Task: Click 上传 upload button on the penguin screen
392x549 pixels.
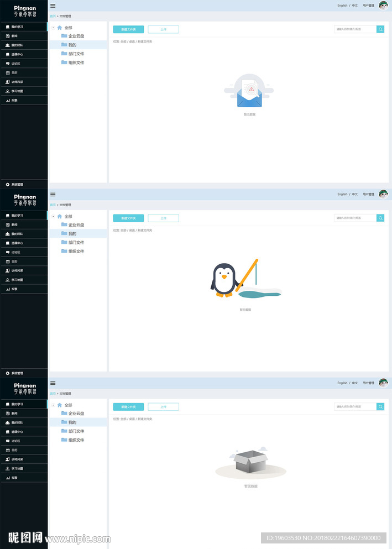Action: [x=164, y=218]
